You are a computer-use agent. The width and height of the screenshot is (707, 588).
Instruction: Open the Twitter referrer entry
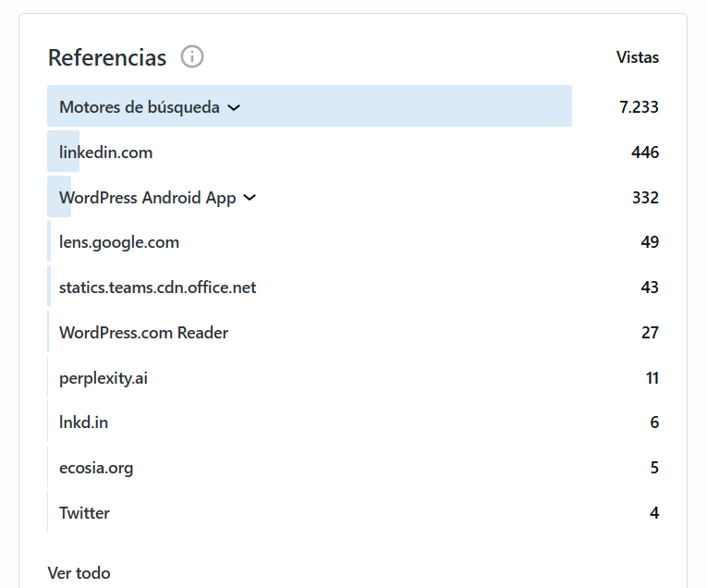click(84, 513)
